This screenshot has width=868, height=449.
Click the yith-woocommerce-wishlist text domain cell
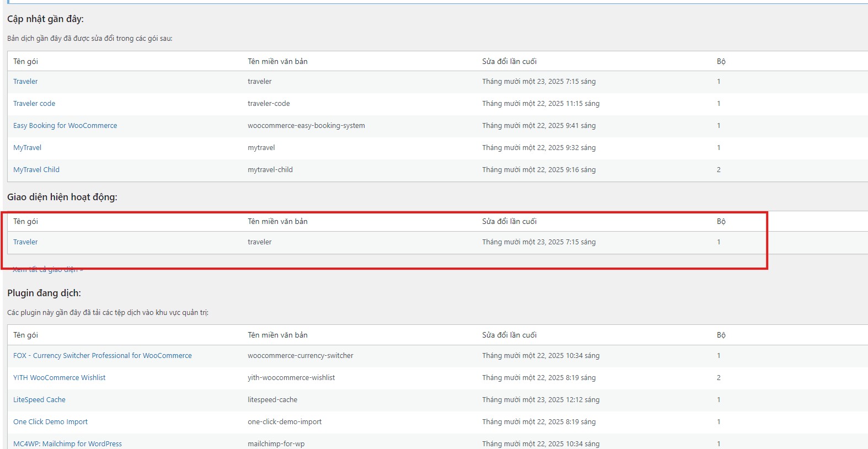291,378
